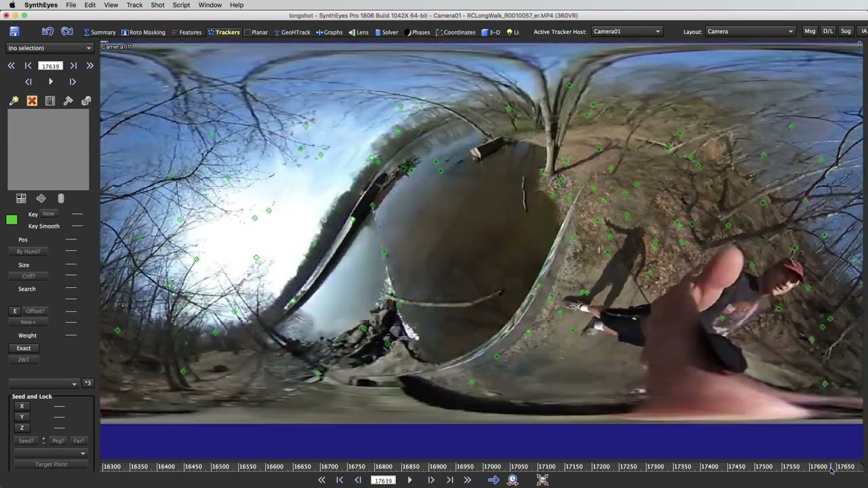
Task: Click the D/L button
Action: (x=828, y=31)
